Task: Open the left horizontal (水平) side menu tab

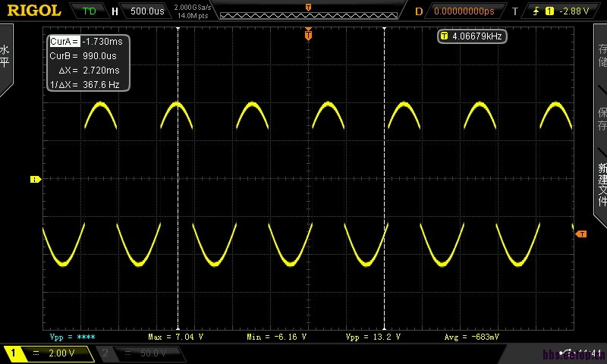Action: pyautogui.click(x=5, y=58)
